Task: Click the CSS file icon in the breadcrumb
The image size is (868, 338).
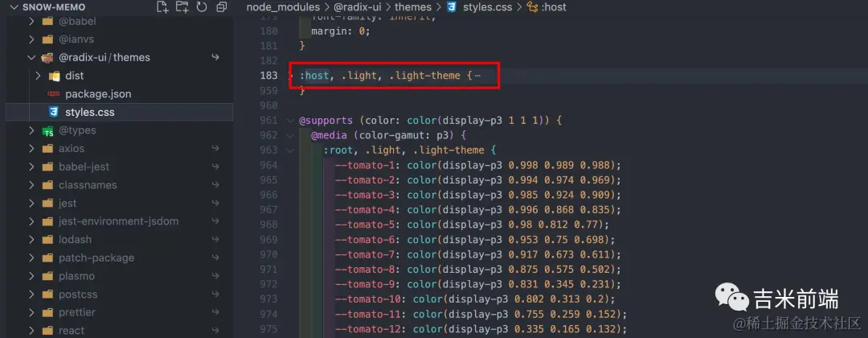Action: tap(452, 7)
